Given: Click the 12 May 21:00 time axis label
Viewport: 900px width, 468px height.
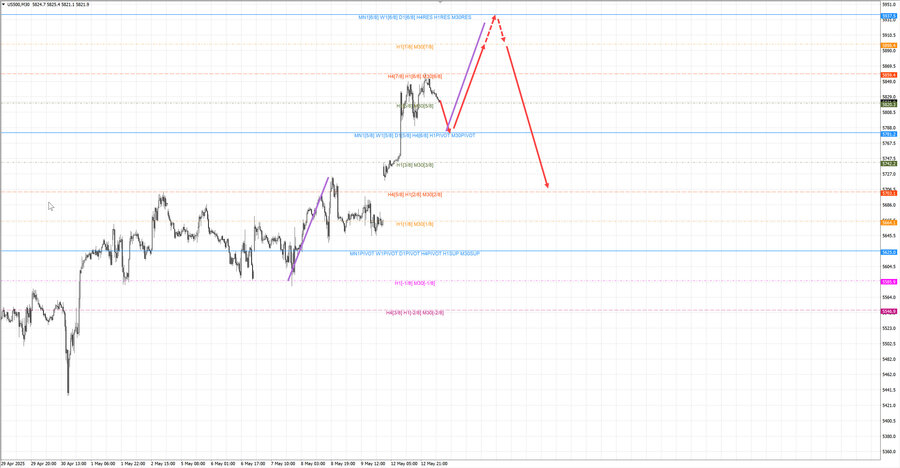Looking at the screenshot, I should (x=434, y=463).
